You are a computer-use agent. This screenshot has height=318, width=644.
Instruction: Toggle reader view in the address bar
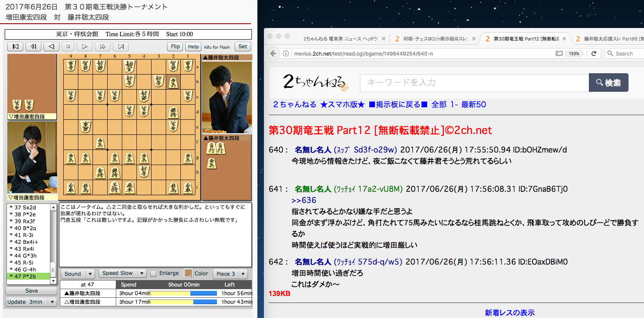(x=559, y=53)
